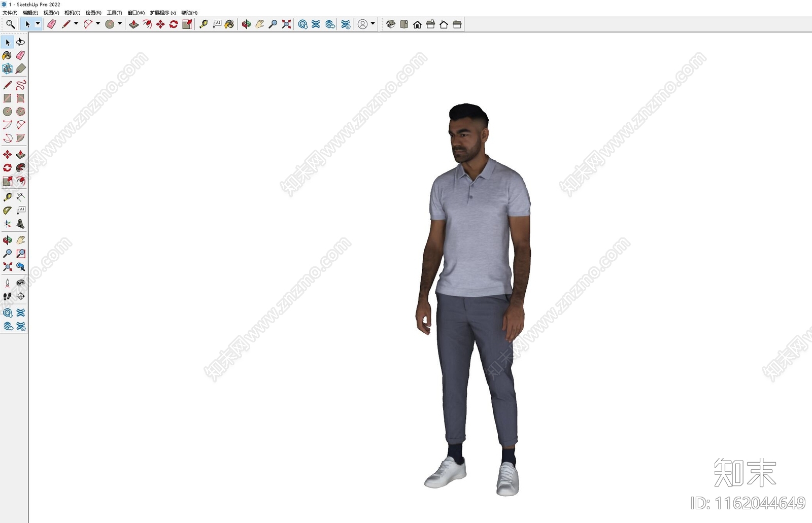
Task: Pick the Section Plane tool
Action: click(x=21, y=296)
